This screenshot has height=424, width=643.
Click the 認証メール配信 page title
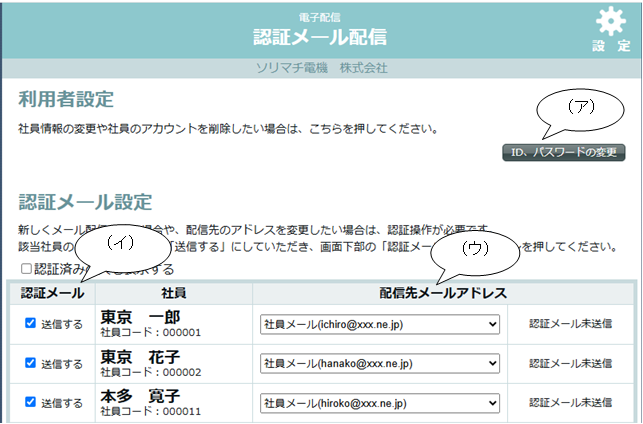click(320, 37)
